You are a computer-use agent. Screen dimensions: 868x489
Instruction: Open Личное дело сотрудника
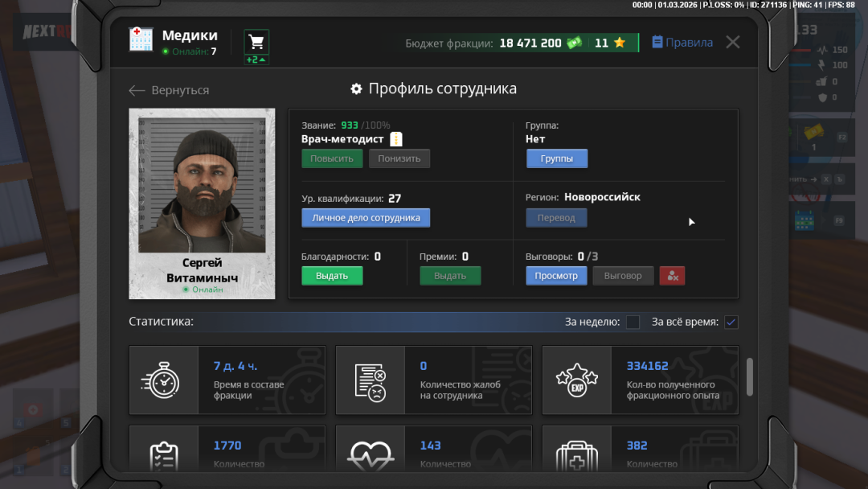pyautogui.click(x=366, y=218)
